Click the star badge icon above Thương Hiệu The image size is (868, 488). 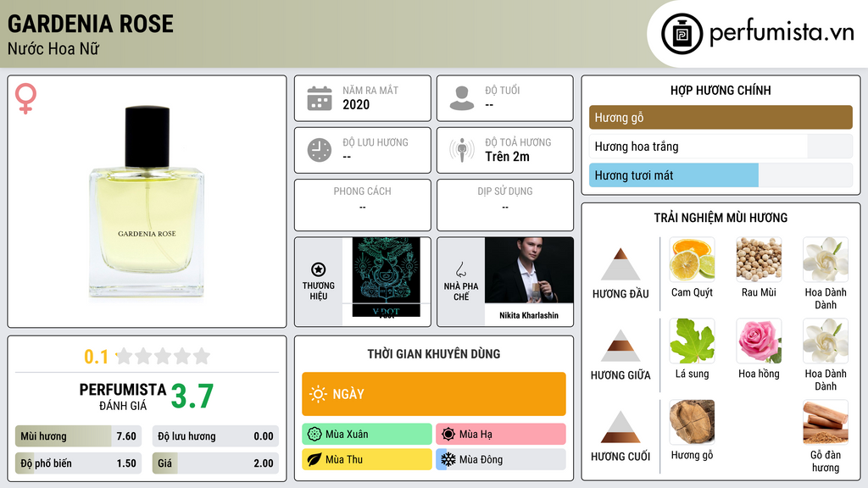tap(319, 269)
